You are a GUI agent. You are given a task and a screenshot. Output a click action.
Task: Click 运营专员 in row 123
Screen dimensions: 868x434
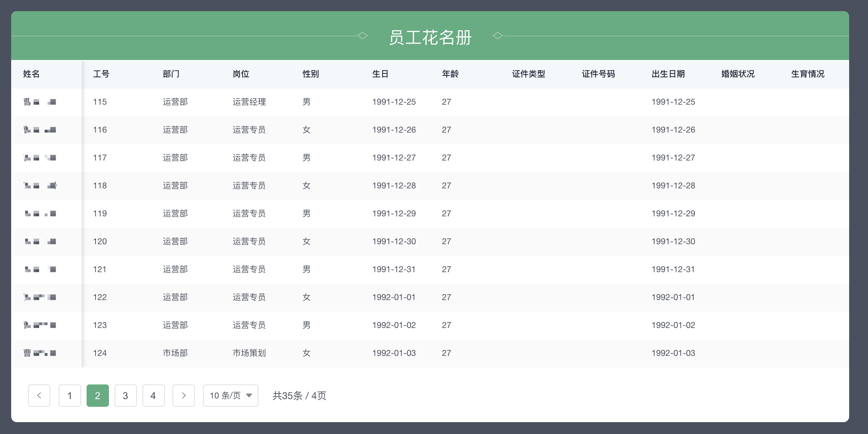tap(249, 325)
